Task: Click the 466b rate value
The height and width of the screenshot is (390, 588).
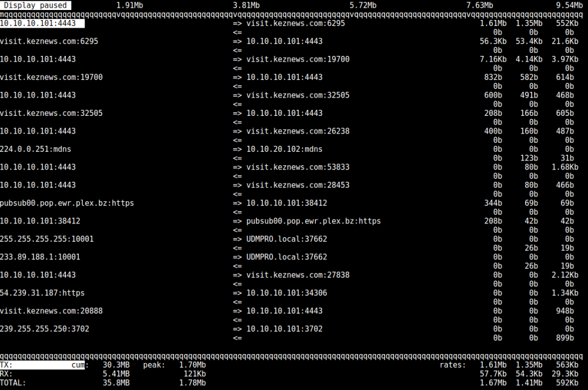Action: [564, 185]
